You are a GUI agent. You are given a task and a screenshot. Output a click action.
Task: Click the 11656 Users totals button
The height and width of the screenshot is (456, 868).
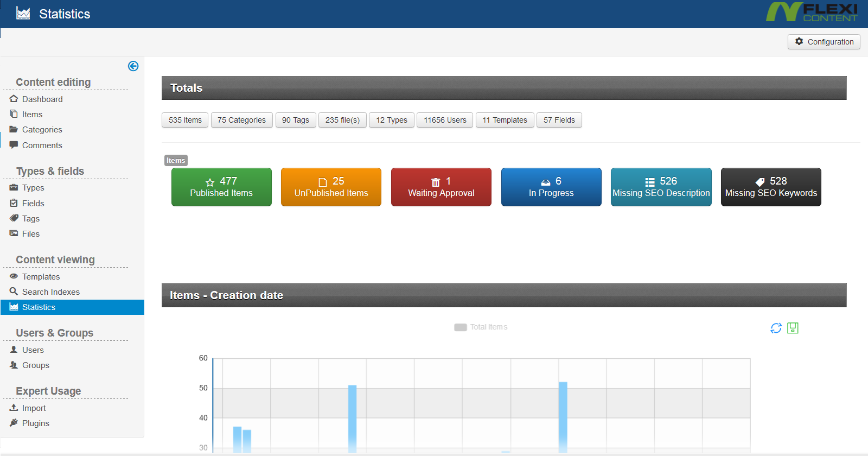(x=445, y=120)
